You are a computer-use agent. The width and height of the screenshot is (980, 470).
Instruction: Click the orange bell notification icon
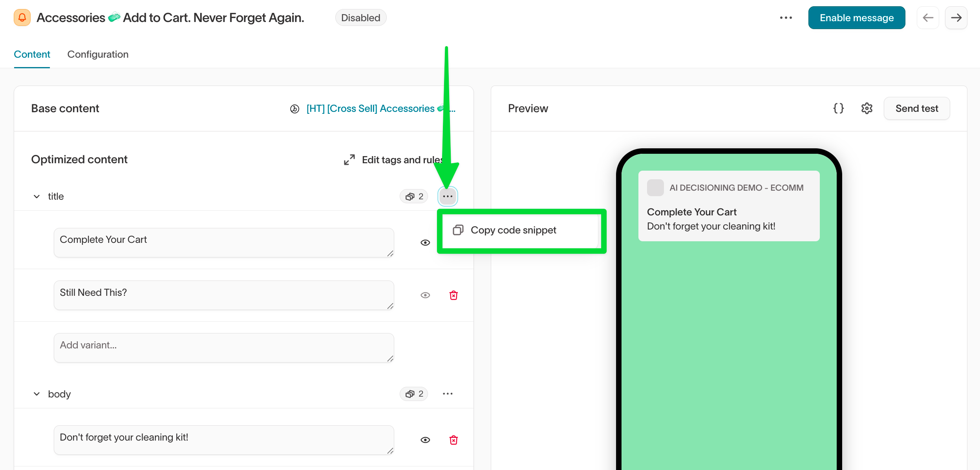(22, 18)
